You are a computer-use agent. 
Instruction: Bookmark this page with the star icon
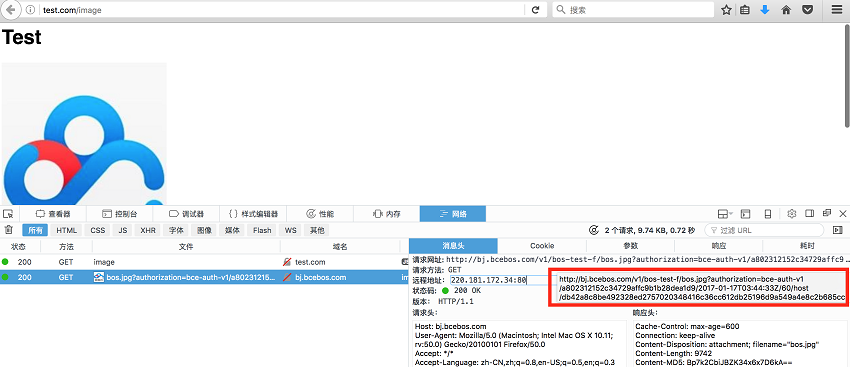pos(726,10)
